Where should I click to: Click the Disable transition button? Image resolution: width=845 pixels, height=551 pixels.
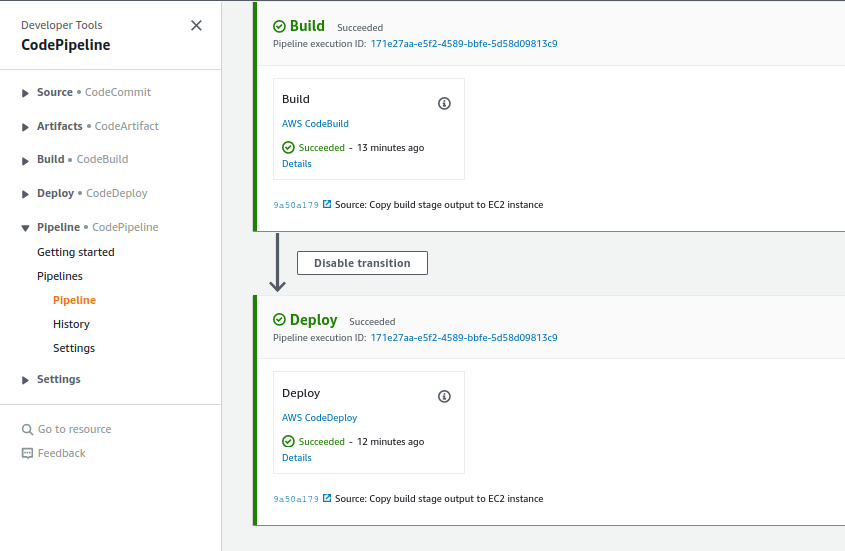pyautogui.click(x=362, y=263)
